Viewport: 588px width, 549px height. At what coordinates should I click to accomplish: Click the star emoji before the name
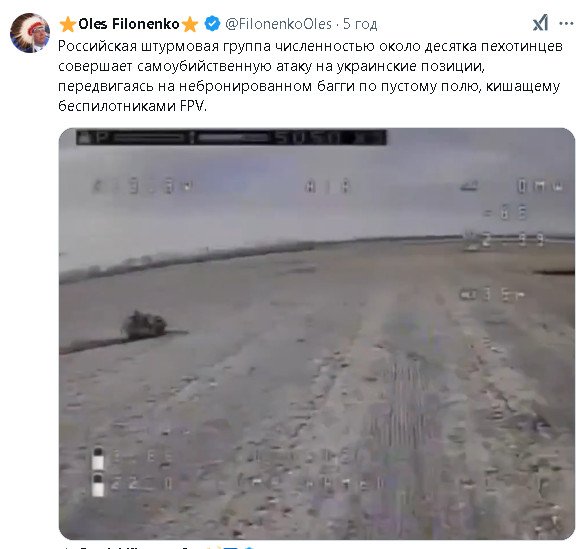point(68,24)
